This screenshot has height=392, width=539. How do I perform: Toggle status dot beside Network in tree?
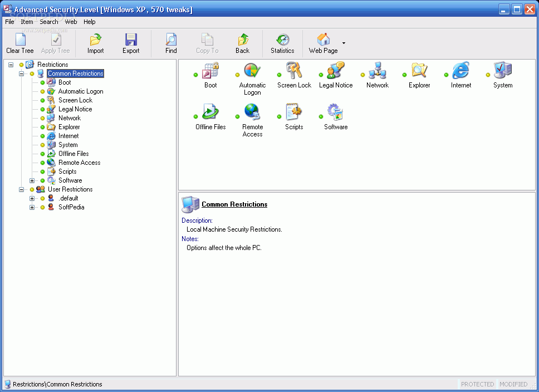(x=43, y=118)
